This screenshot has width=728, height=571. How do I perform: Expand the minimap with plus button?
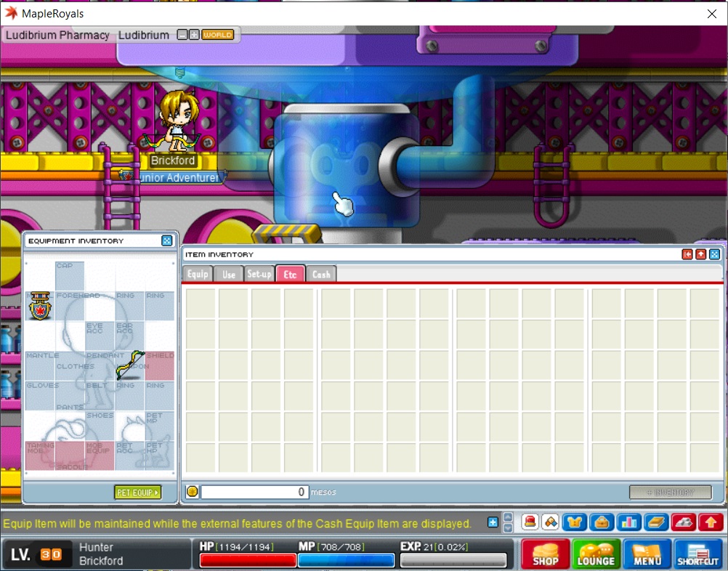[x=193, y=35]
